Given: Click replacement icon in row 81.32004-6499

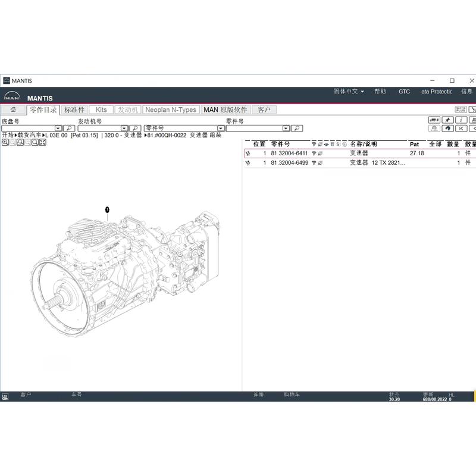Looking at the screenshot, I should pos(320,163).
